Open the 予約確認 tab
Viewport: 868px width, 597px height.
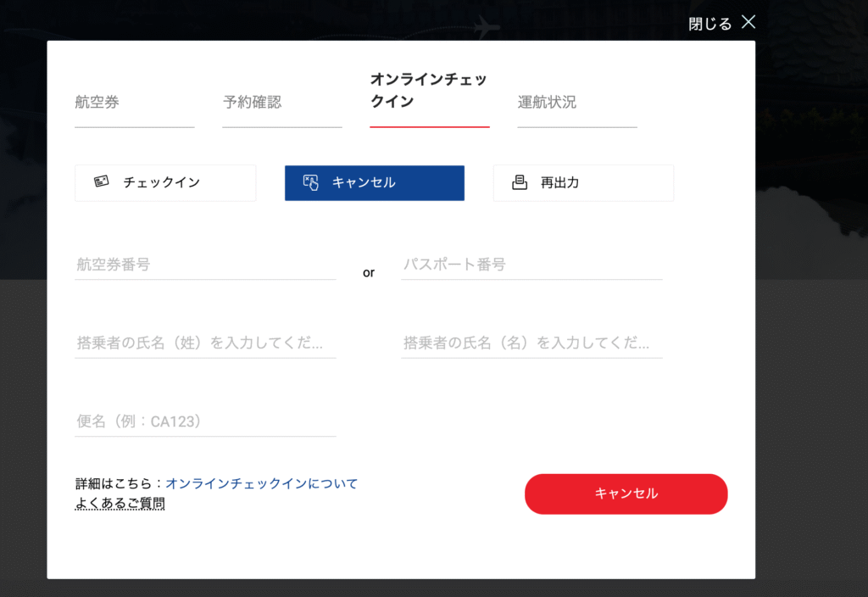[281, 103]
